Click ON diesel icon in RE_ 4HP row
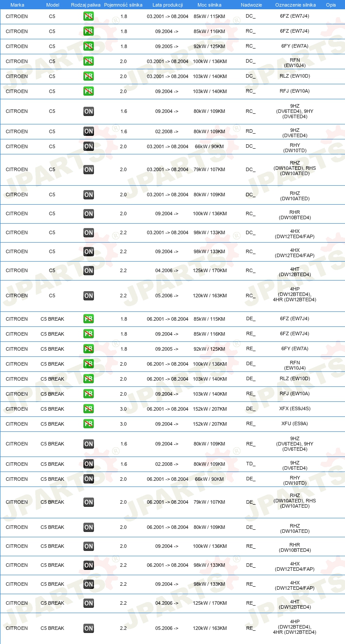345x644 pixels. (x=89, y=628)
